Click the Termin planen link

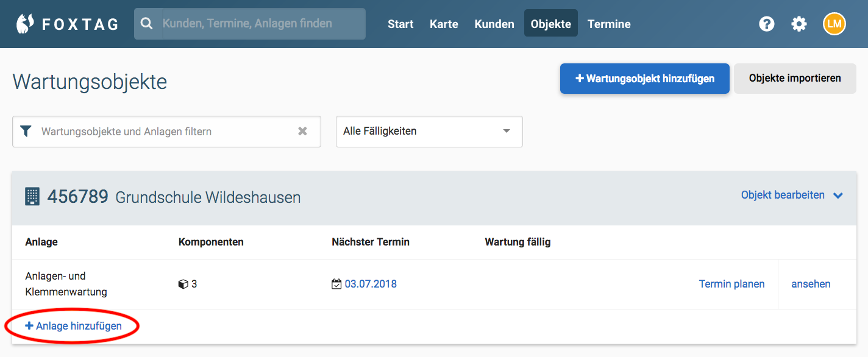(x=731, y=284)
